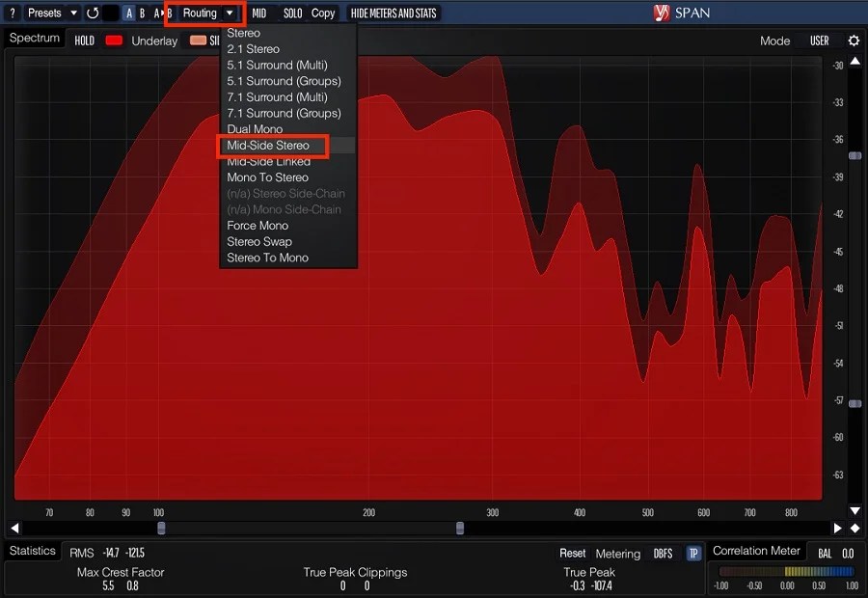Click the red Underlay color indicator
868x598 pixels.
click(116, 41)
